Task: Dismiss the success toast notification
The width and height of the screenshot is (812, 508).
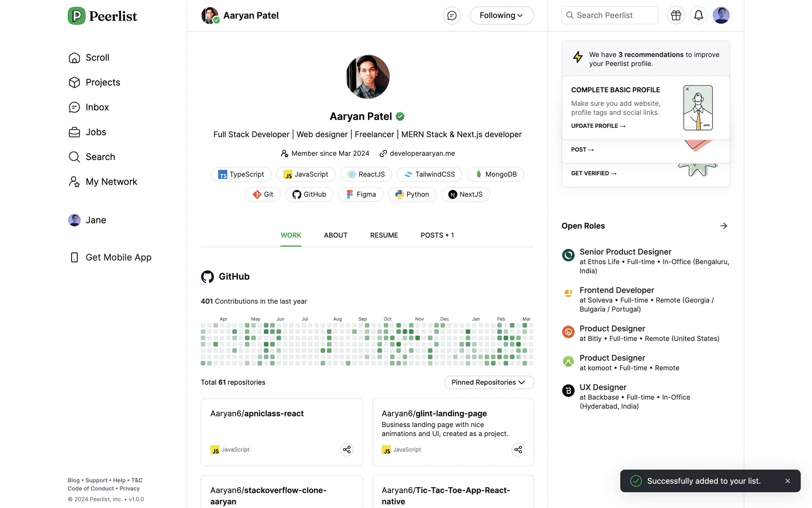Action: [x=787, y=481]
